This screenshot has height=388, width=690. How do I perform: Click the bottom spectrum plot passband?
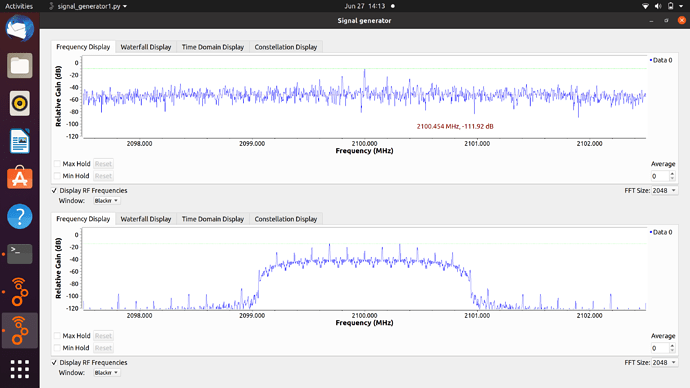[x=364, y=262]
